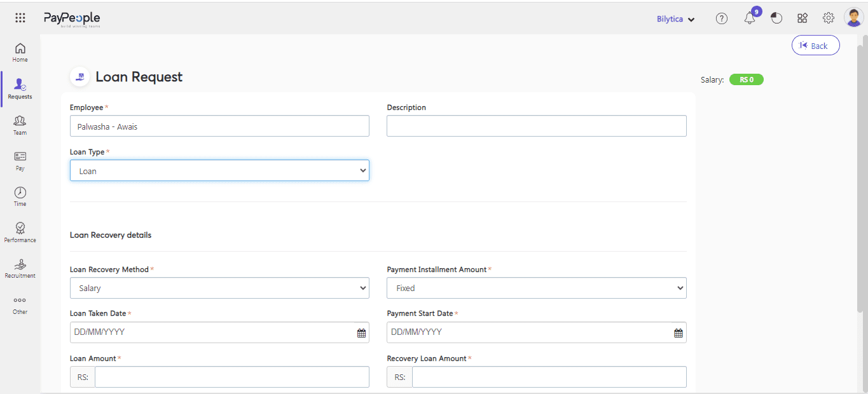Open calendar picker for Payment Start Date
Viewport: 868px width, 394px height.
(x=679, y=333)
